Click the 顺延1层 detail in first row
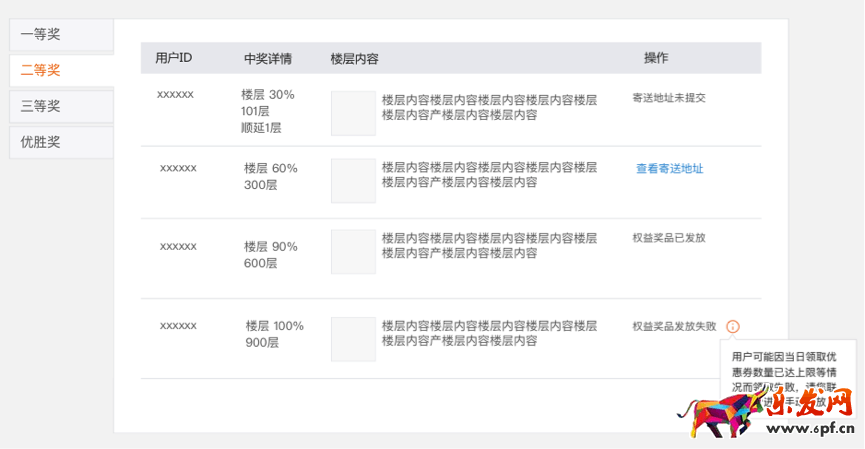The height and width of the screenshot is (449, 865). tap(261, 128)
